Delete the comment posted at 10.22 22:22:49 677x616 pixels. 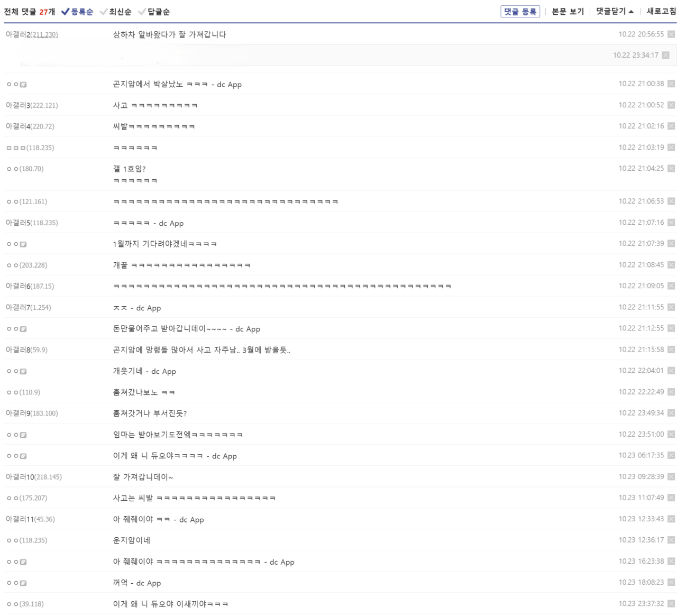click(671, 392)
